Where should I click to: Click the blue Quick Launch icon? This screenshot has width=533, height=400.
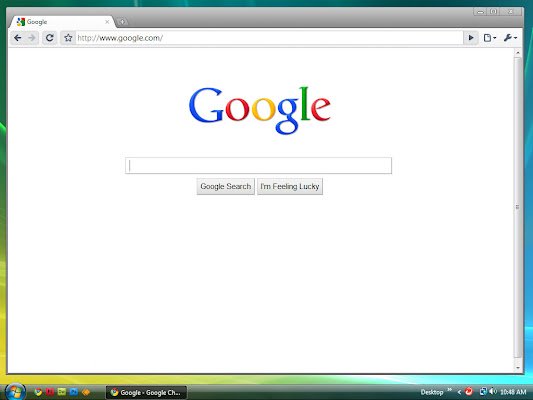74,392
